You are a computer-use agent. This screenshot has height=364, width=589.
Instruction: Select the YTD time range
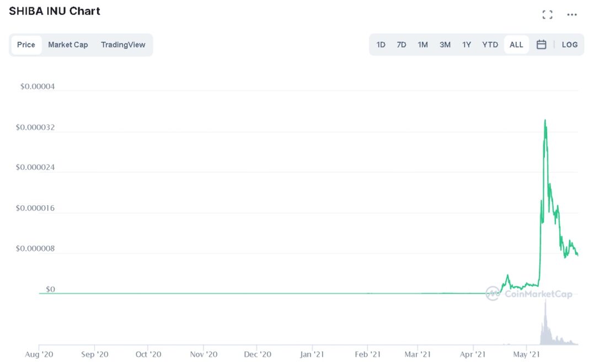[x=490, y=45]
